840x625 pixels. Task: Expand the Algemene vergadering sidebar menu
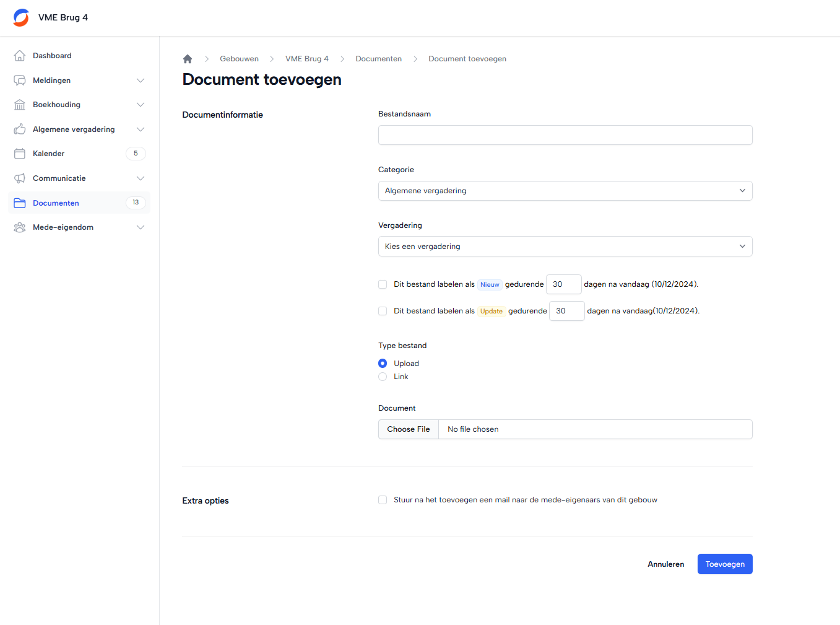point(141,129)
